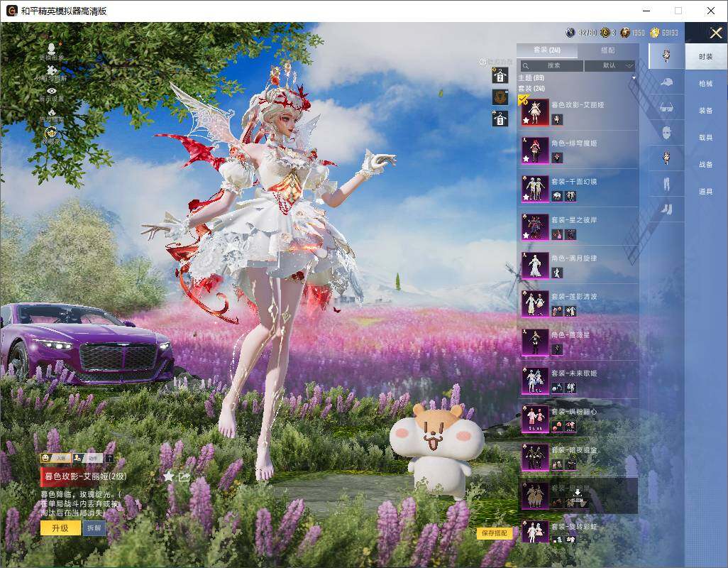Select the face mask category icon
Screen dimensions: 728x568
coord(666,133)
